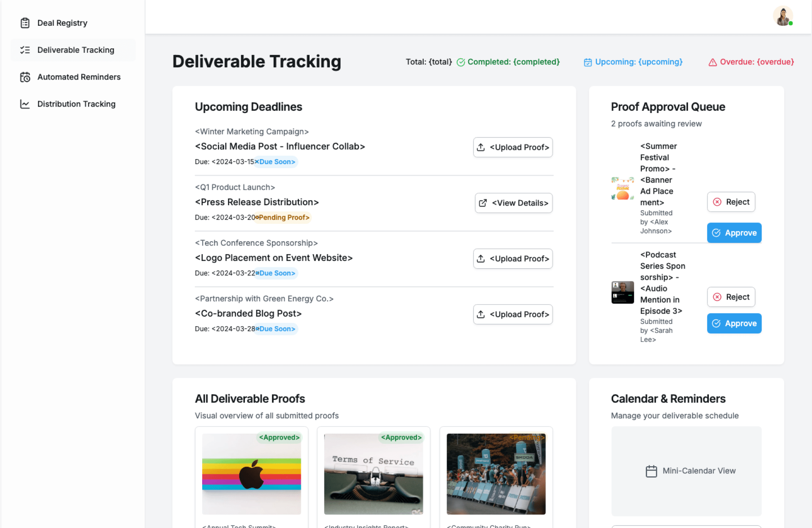Click the Upcoming calendar icon in header
This screenshot has width=812, height=528.
coord(587,62)
